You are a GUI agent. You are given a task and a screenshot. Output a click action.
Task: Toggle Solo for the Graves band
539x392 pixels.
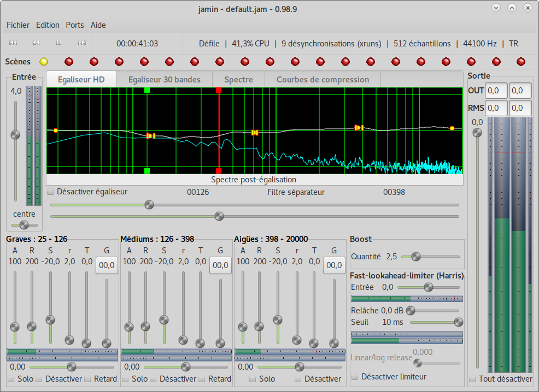11,379
